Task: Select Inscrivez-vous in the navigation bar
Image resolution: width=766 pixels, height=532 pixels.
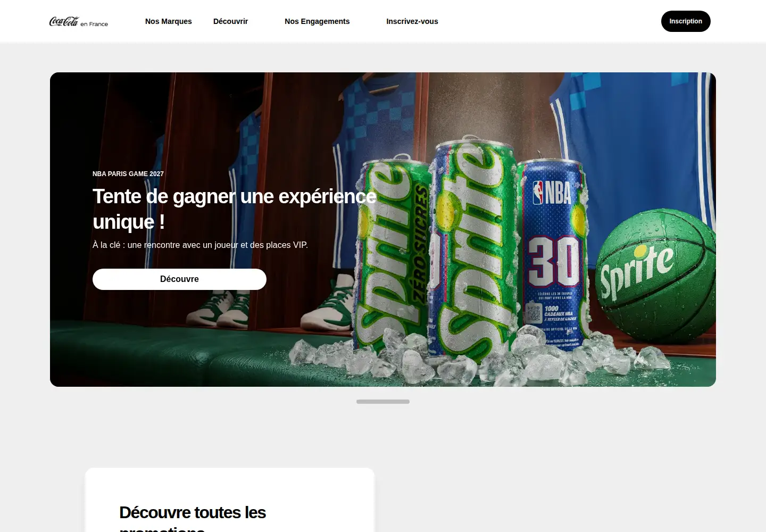Action: pyautogui.click(x=412, y=21)
